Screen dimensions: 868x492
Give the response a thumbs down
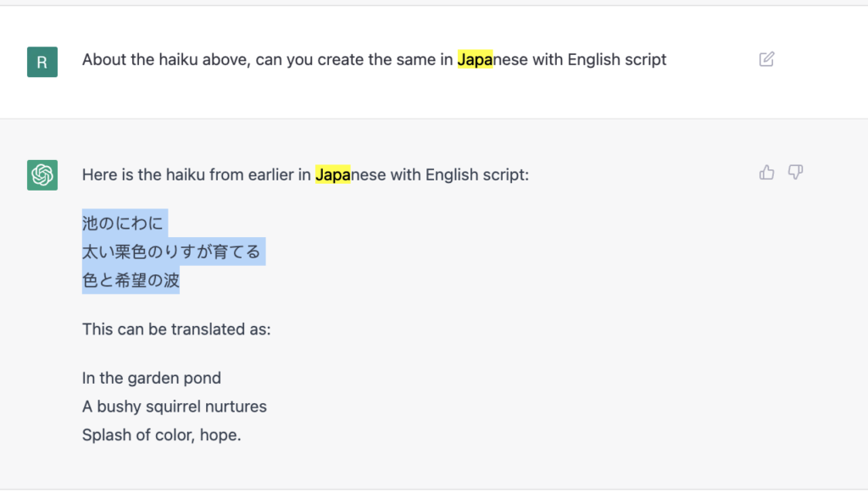[795, 173]
